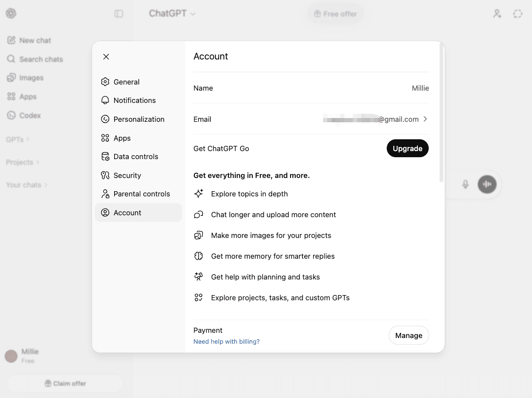Switch to the Security settings tab
The height and width of the screenshot is (398, 532).
(x=126, y=175)
